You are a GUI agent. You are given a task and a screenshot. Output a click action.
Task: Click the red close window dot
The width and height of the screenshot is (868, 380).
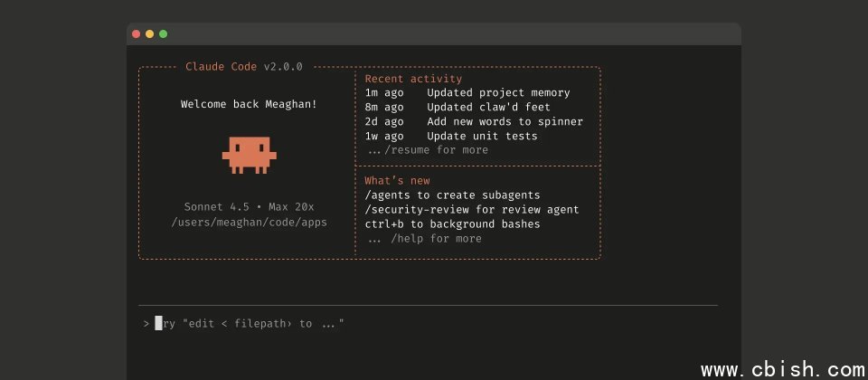coord(137,34)
